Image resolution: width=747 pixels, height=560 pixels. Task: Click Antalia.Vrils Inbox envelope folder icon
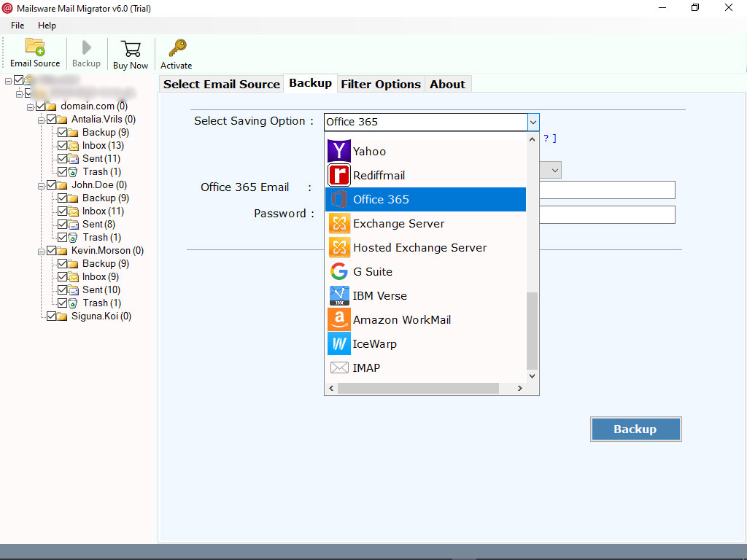[x=73, y=146]
